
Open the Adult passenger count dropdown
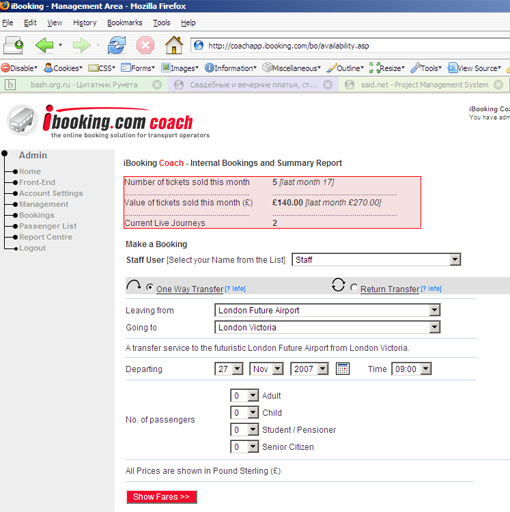[x=244, y=396]
